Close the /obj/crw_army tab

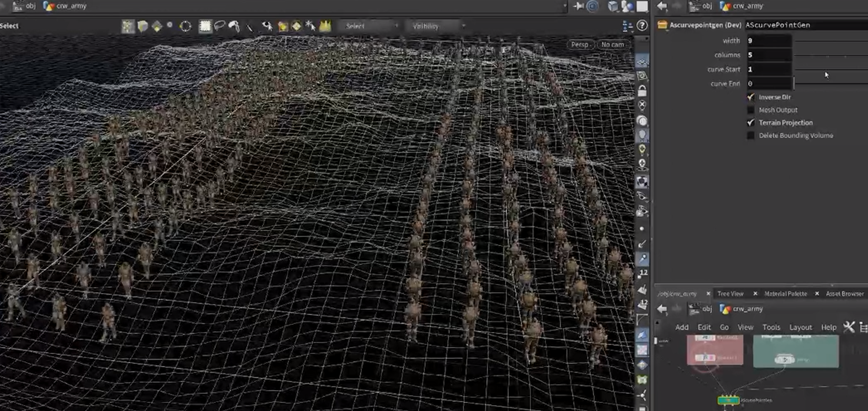coord(708,294)
